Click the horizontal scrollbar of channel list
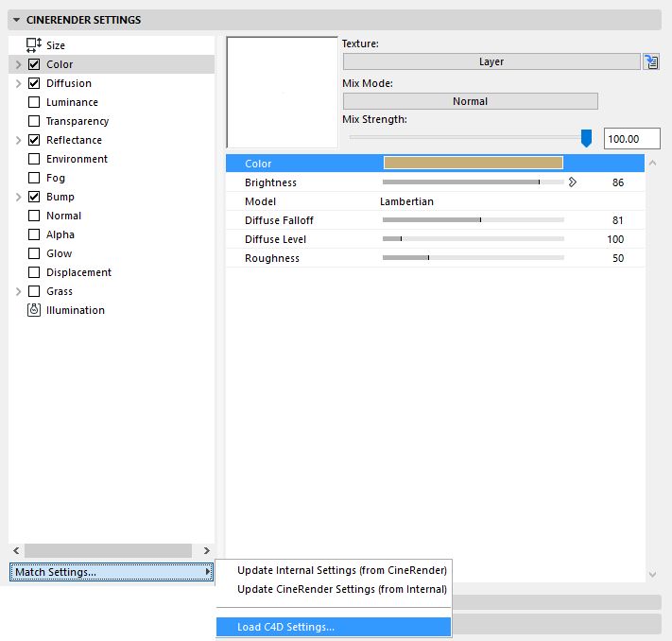 [x=108, y=550]
